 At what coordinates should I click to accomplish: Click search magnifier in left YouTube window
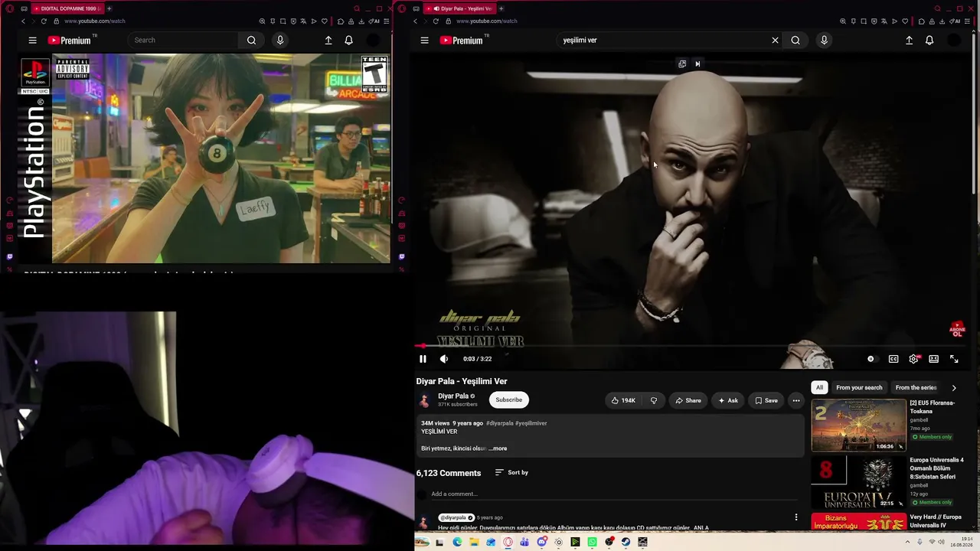point(251,41)
